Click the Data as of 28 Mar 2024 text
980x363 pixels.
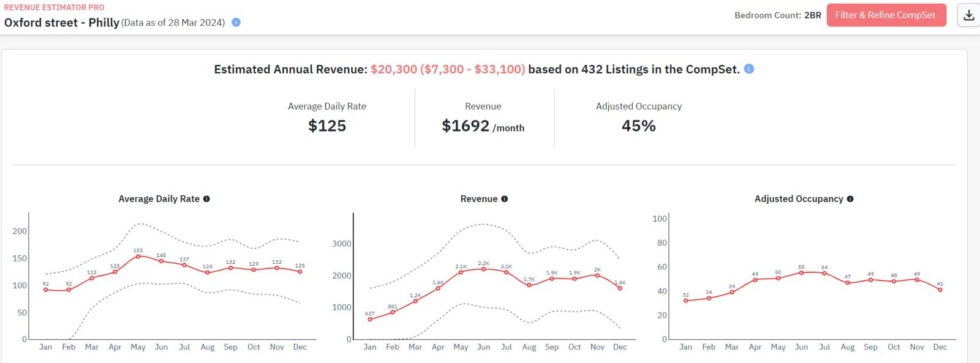pos(173,23)
